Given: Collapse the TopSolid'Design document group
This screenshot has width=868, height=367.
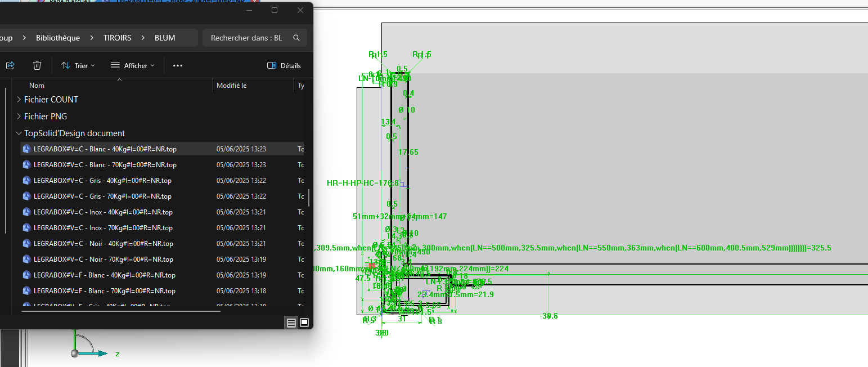Looking at the screenshot, I should [19, 133].
